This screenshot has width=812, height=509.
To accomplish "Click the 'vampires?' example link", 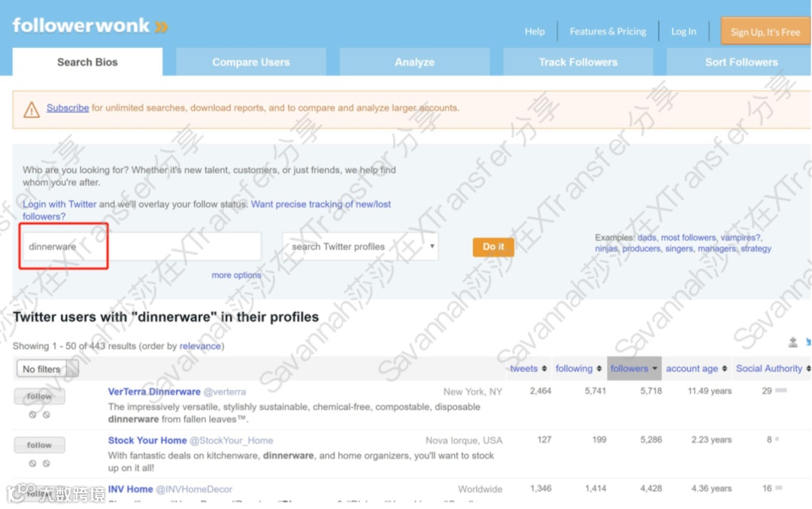I will [741, 238].
